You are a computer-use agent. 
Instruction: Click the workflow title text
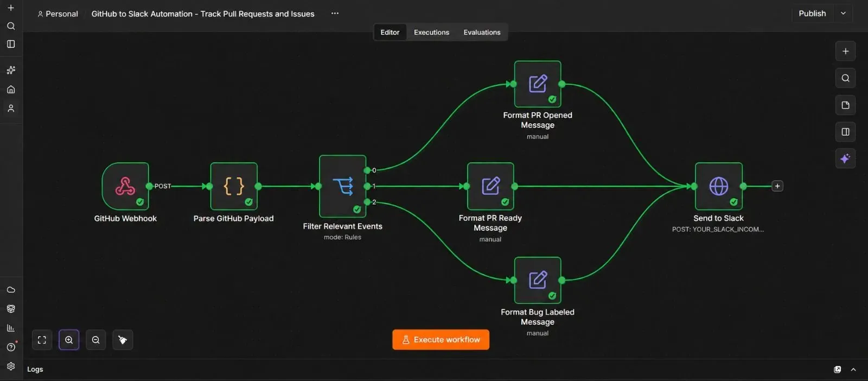pos(203,14)
